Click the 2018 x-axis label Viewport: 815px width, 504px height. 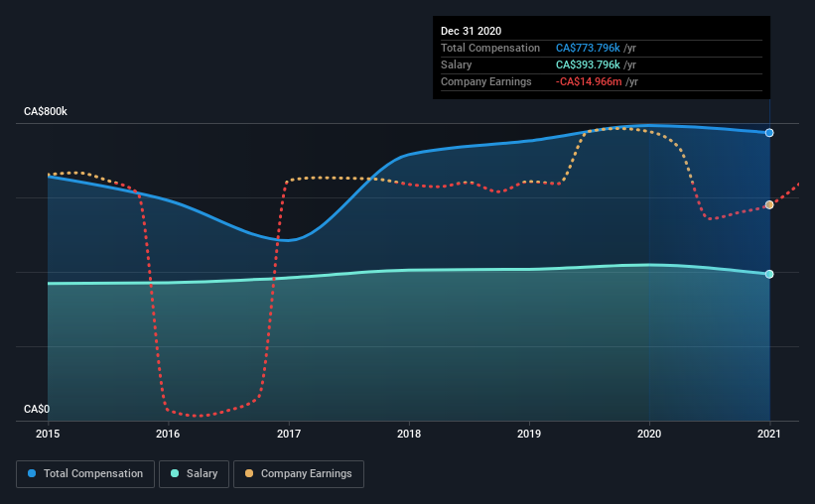pyautogui.click(x=409, y=434)
